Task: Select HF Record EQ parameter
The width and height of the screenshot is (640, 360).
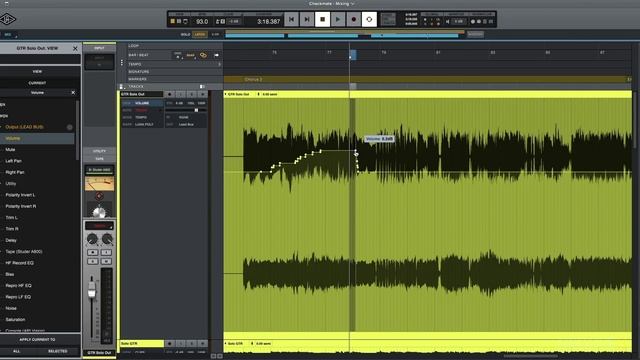Action: (x=19, y=263)
